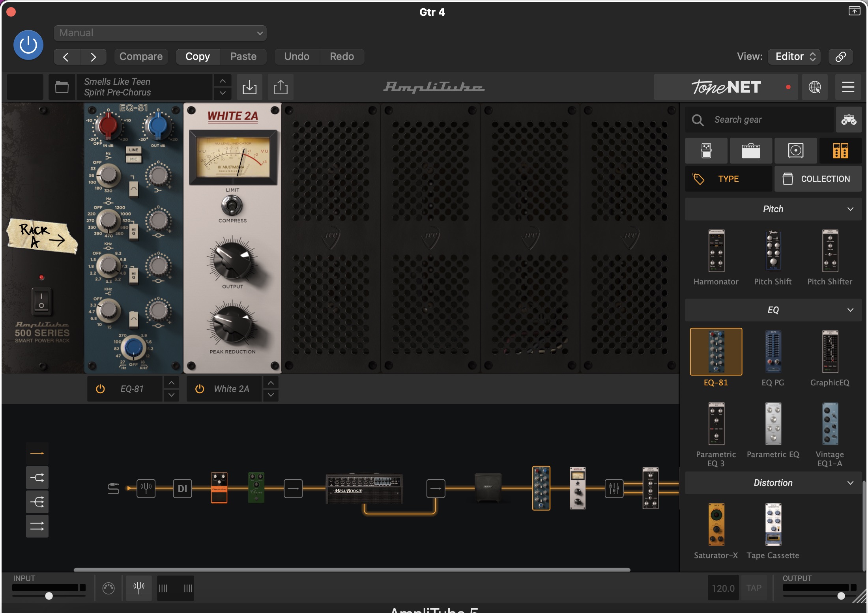The height and width of the screenshot is (613, 868).
Task: Click the White 2A Peak Reduction knob
Action: point(232,325)
